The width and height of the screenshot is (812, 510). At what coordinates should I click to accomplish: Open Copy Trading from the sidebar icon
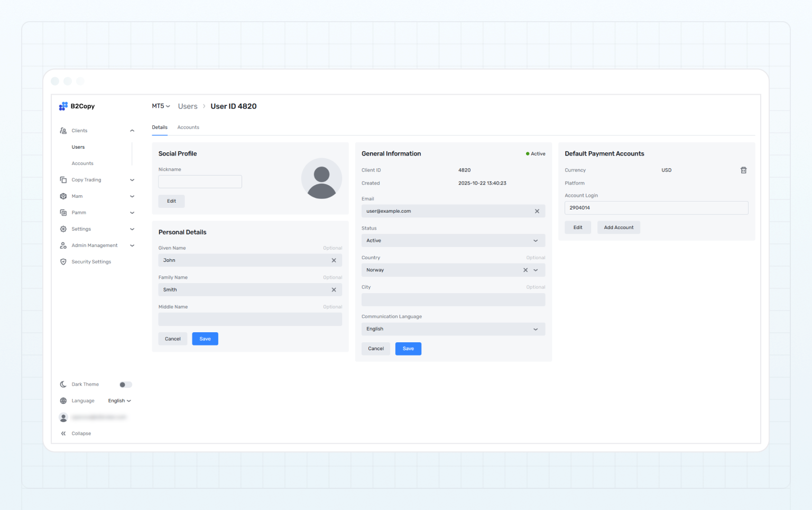pyautogui.click(x=63, y=179)
